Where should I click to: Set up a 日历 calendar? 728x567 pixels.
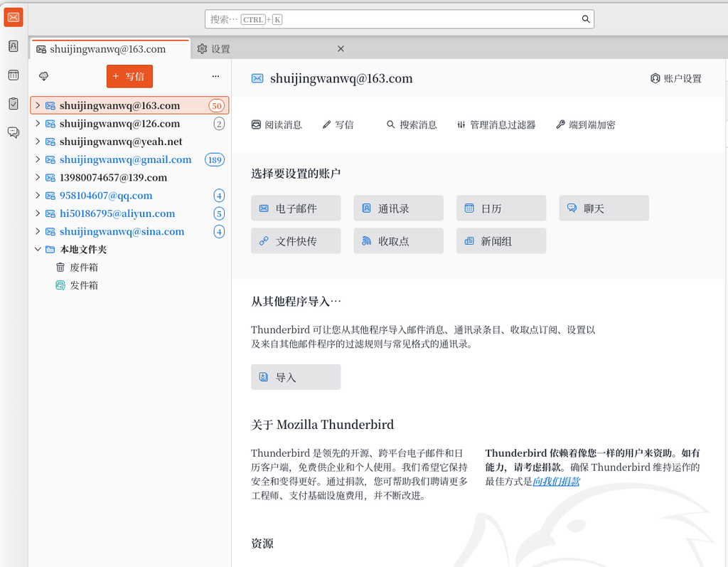(501, 208)
